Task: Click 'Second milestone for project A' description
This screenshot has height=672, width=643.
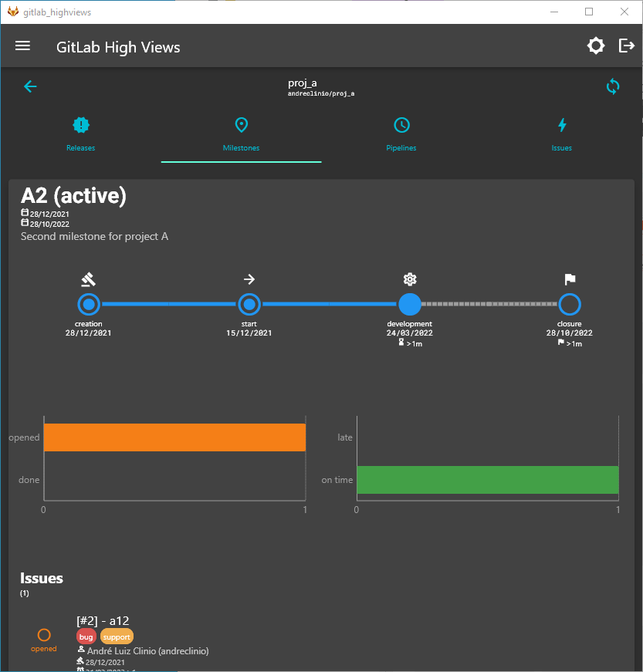Action: pos(94,237)
